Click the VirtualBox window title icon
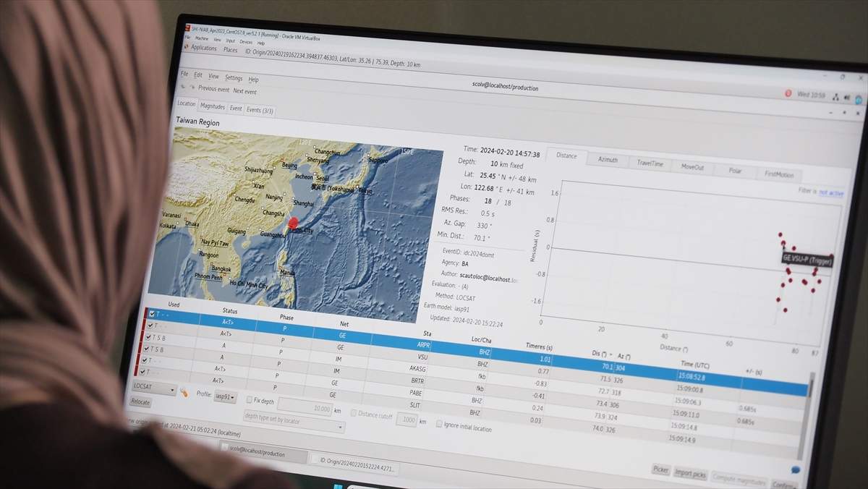Screen dimensions: 868x489 tap(186, 28)
